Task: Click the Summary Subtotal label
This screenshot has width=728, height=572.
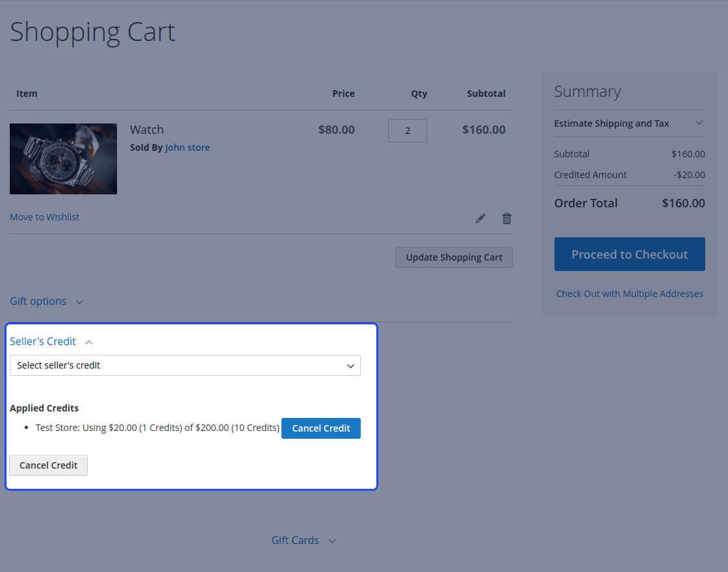Action: click(x=571, y=153)
